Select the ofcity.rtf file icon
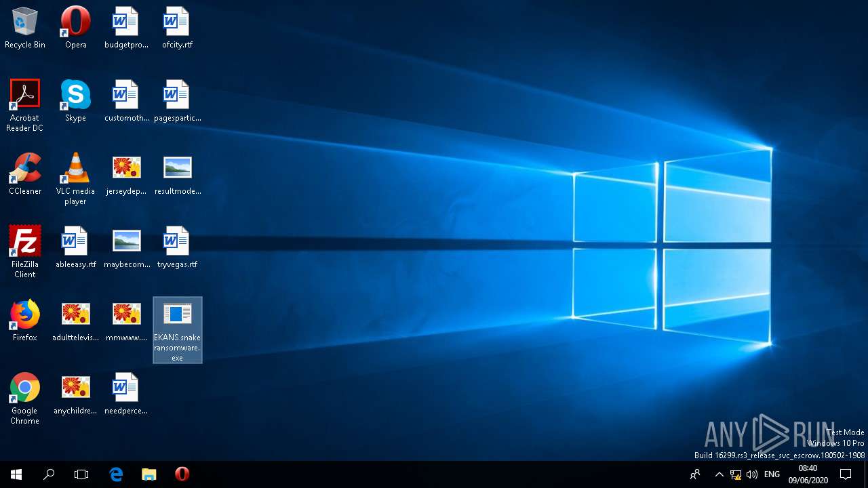Screen dimensions: 868x488 [177, 28]
